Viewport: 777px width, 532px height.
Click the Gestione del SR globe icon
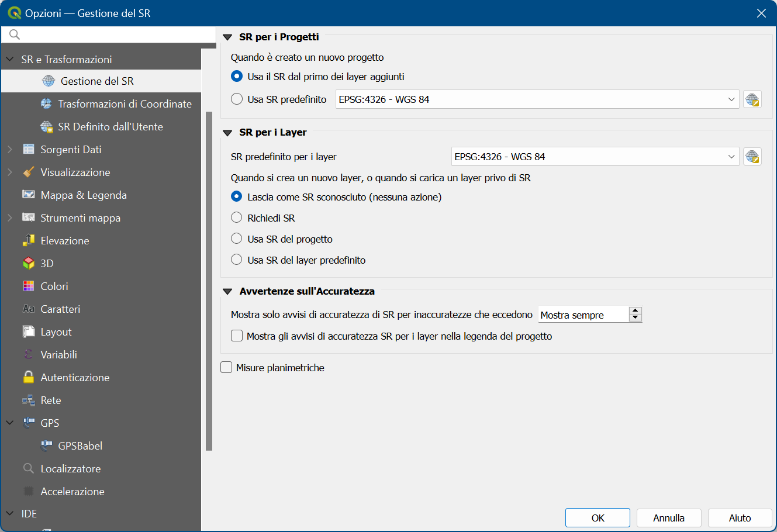pos(49,81)
